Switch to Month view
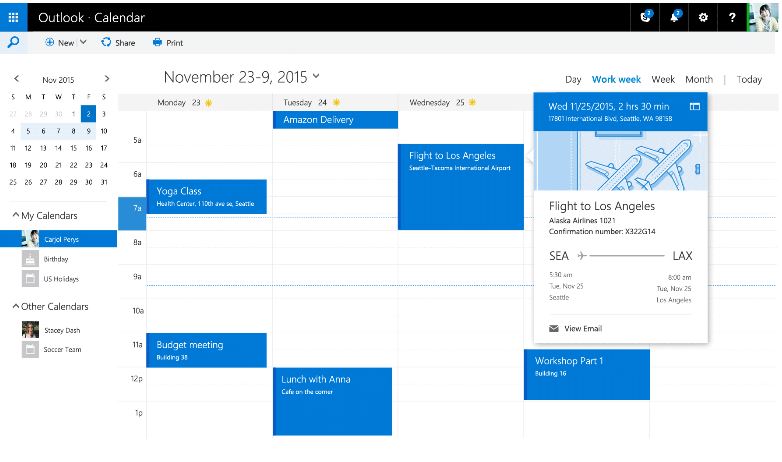 pyautogui.click(x=699, y=79)
